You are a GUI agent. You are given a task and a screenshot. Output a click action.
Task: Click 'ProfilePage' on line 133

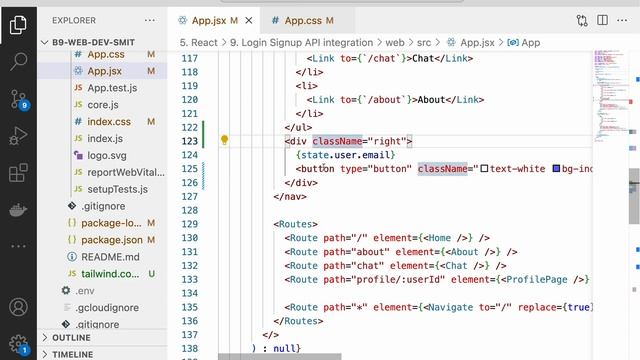point(537,280)
